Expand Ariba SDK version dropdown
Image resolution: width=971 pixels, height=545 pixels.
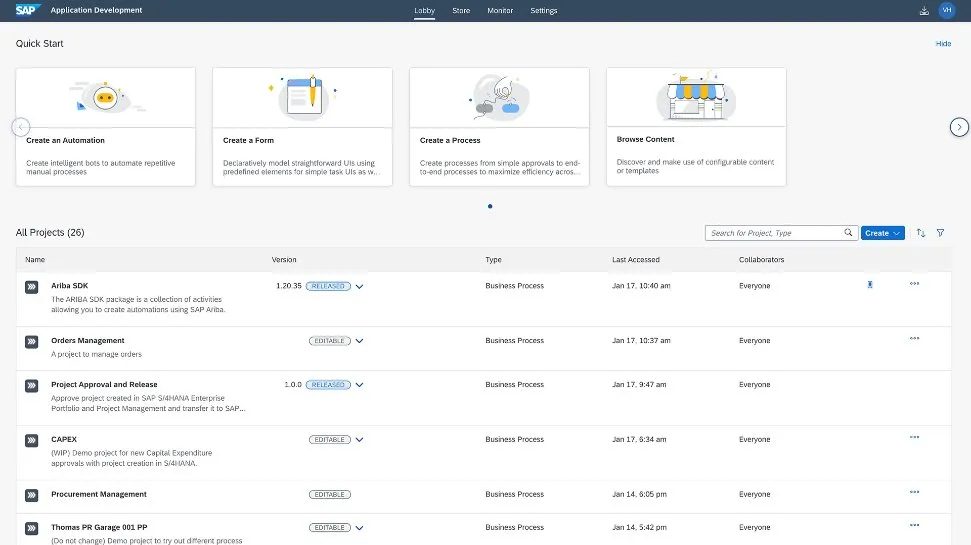coord(359,286)
